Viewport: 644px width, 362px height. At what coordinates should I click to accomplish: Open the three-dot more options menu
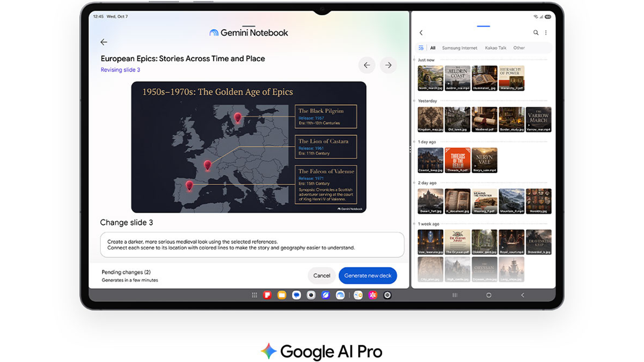pyautogui.click(x=546, y=33)
